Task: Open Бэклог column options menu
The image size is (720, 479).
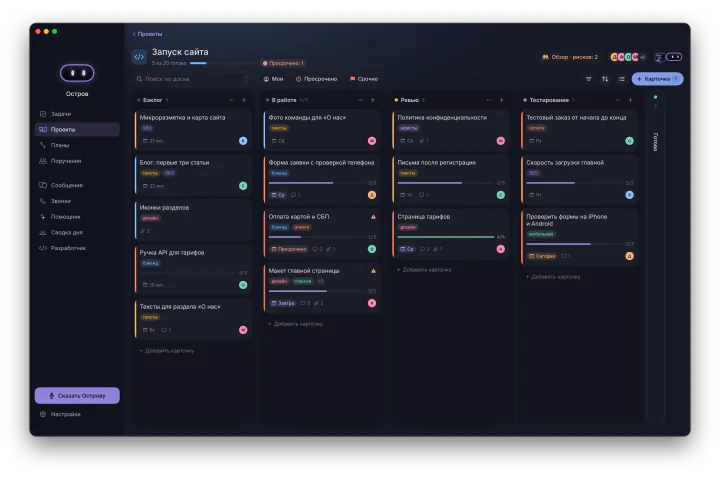Action: pos(231,100)
